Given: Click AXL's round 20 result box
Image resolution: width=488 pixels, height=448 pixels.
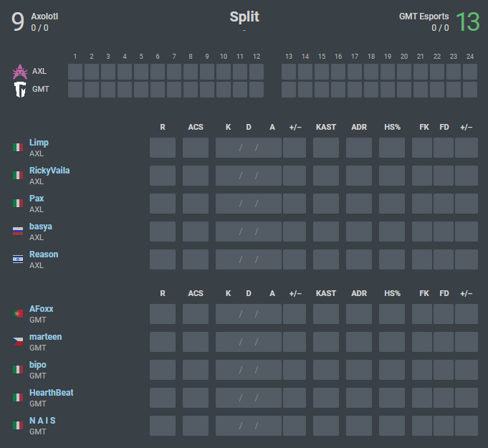Looking at the screenshot, I should click(x=404, y=72).
